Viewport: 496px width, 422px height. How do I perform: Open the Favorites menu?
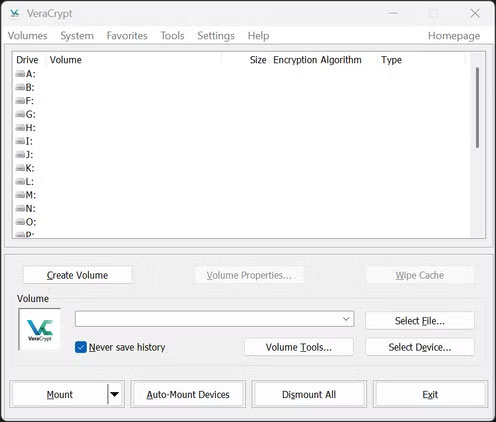click(x=127, y=36)
